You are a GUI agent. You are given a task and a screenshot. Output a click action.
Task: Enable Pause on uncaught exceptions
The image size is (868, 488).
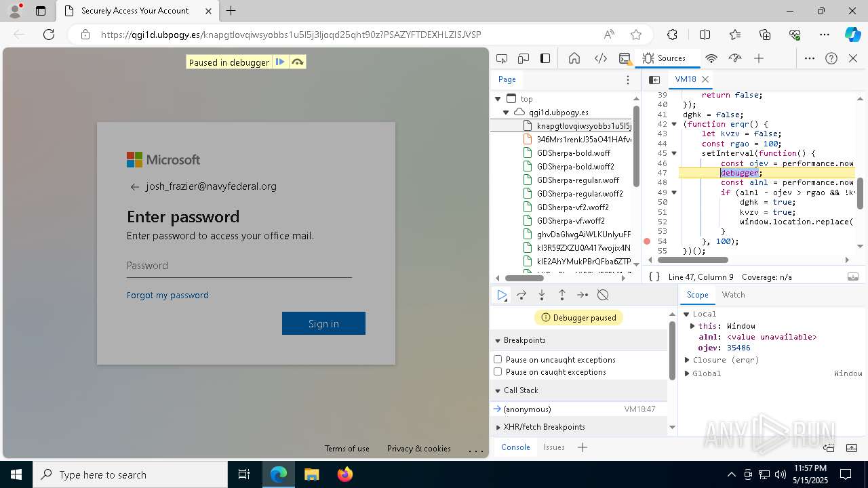498,359
